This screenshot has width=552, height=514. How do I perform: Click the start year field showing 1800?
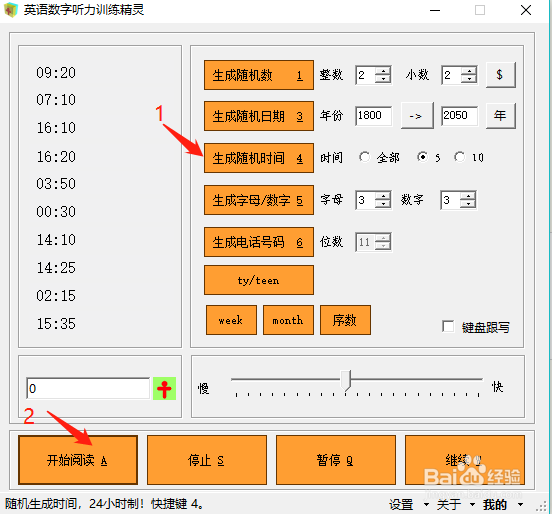[x=374, y=116]
